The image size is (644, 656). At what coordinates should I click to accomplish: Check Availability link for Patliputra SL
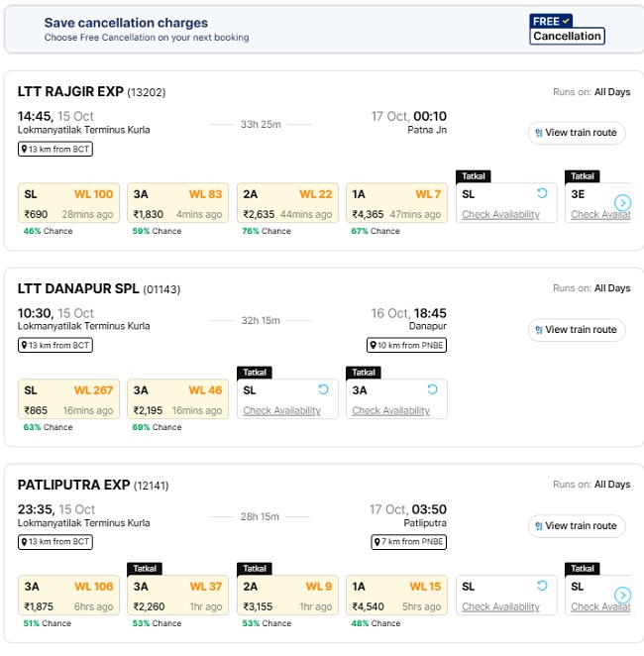point(500,607)
